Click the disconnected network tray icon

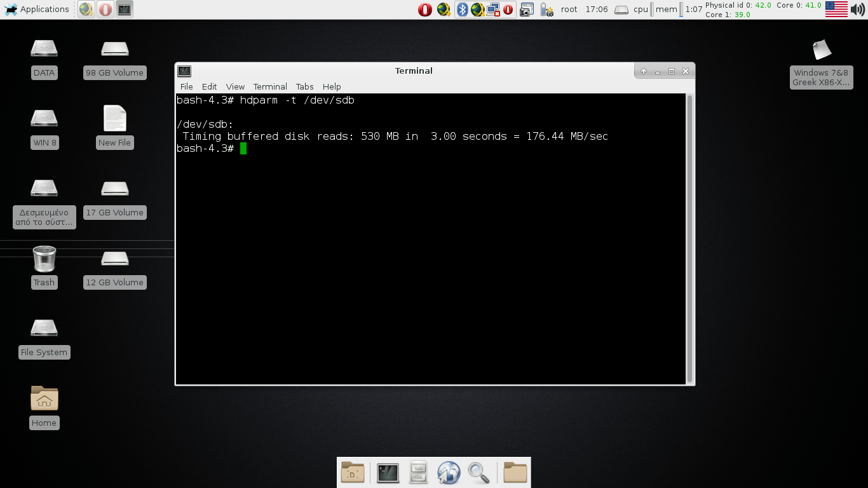[494, 10]
